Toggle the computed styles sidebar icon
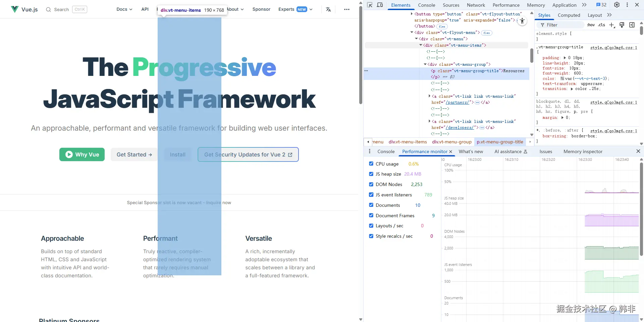 632,25
